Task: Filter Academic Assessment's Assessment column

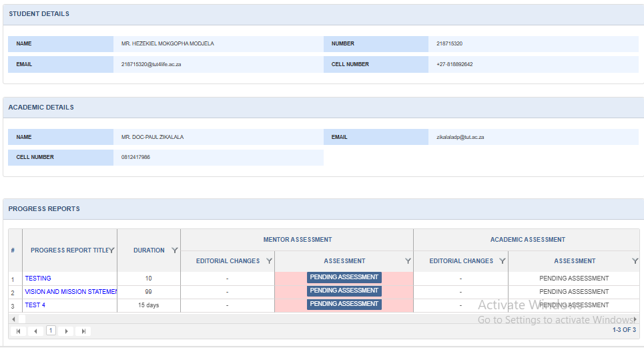Action: 635,261
